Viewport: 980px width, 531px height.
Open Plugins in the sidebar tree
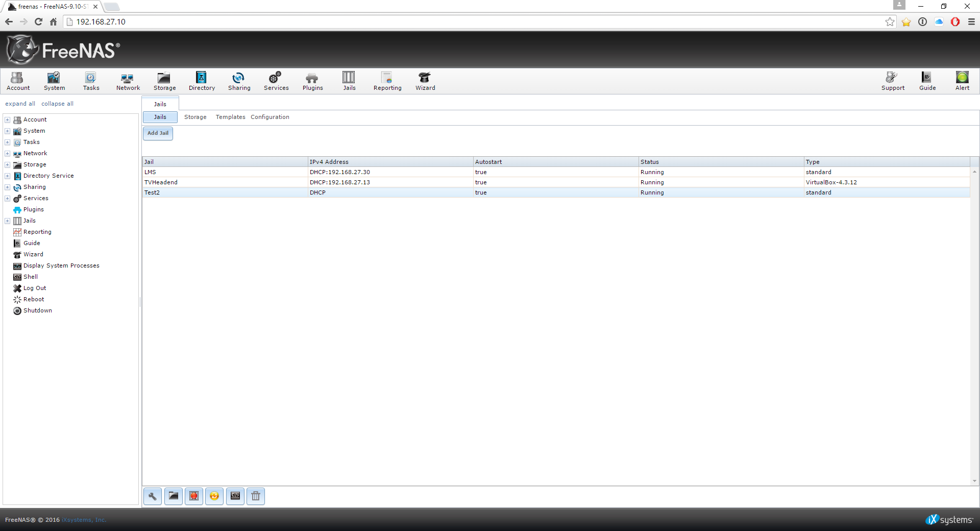(29, 209)
